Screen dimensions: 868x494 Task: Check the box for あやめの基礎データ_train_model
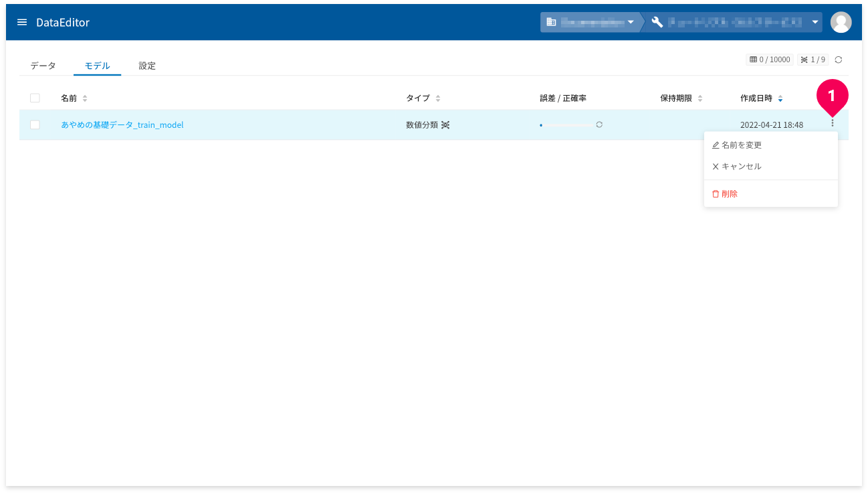[x=35, y=125]
